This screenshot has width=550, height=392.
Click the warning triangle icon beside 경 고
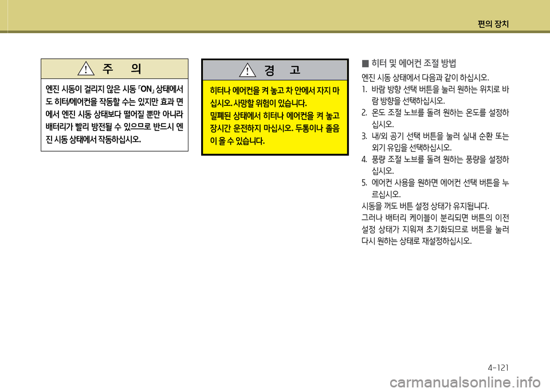pos(247,70)
